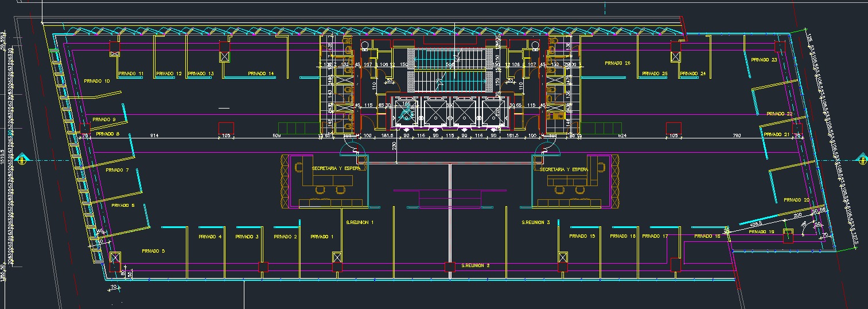Click the right SECRETARIA Y ESPERA label
Viewport: 868px width, 309px height.
click(x=564, y=169)
